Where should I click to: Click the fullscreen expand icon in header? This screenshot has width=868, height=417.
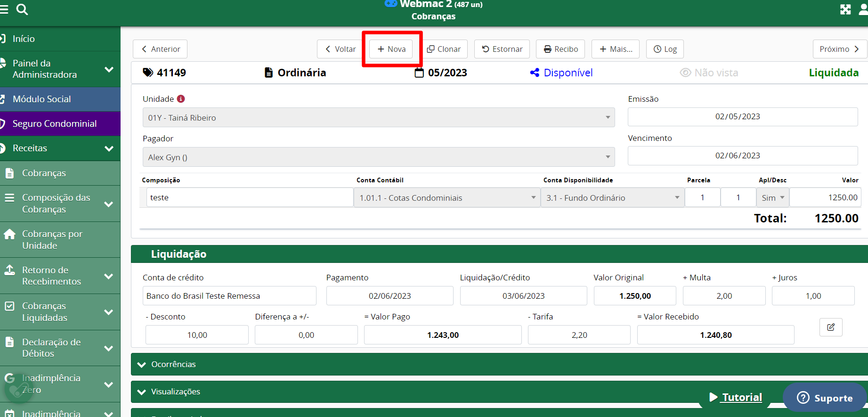pyautogui.click(x=845, y=9)
